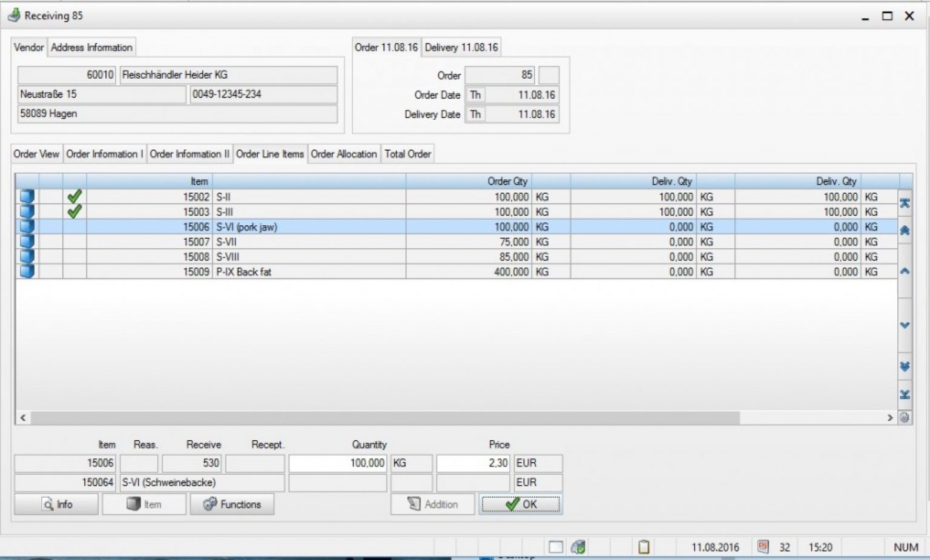Open the Functions menu with gears icon
The image size is (930, 560).
click(232, 504)
